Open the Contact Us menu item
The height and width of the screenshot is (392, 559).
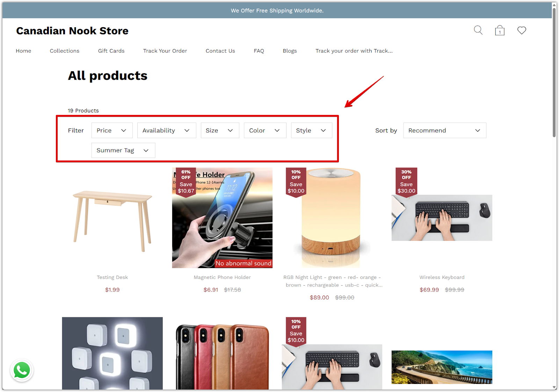coord(220,51)
